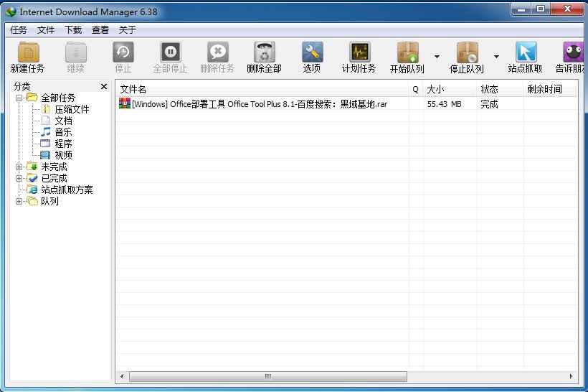Sort by the 剩余时间 column header
Image resolution: width=588 pixels, height=392 pixels.
[550, 89]
